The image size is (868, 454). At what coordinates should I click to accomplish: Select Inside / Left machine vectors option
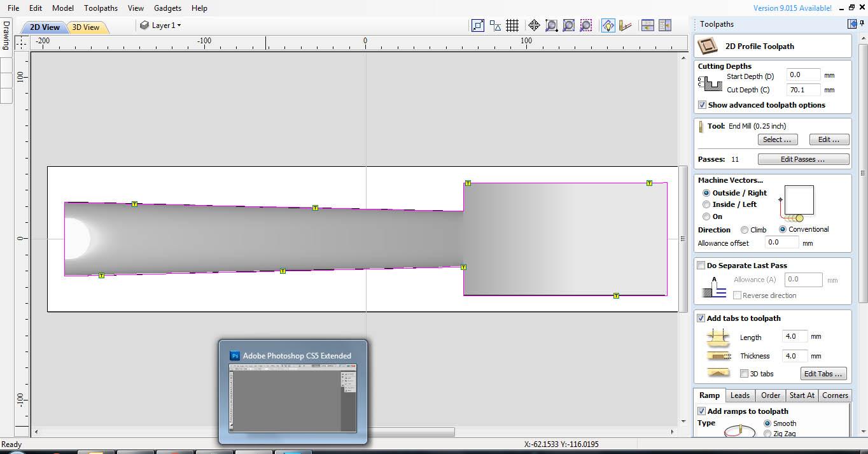[706, 204]
